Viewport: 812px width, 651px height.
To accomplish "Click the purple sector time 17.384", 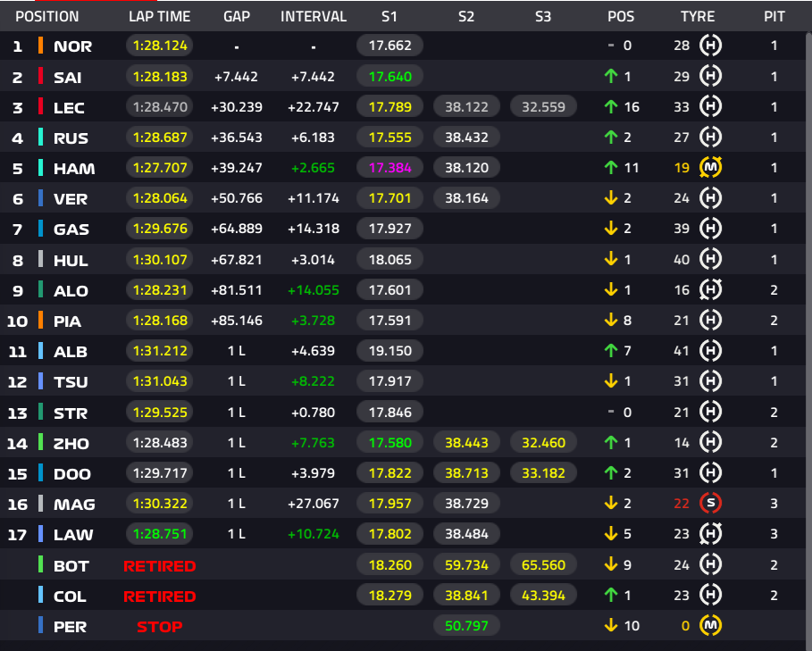I will [x=390, y=168].
